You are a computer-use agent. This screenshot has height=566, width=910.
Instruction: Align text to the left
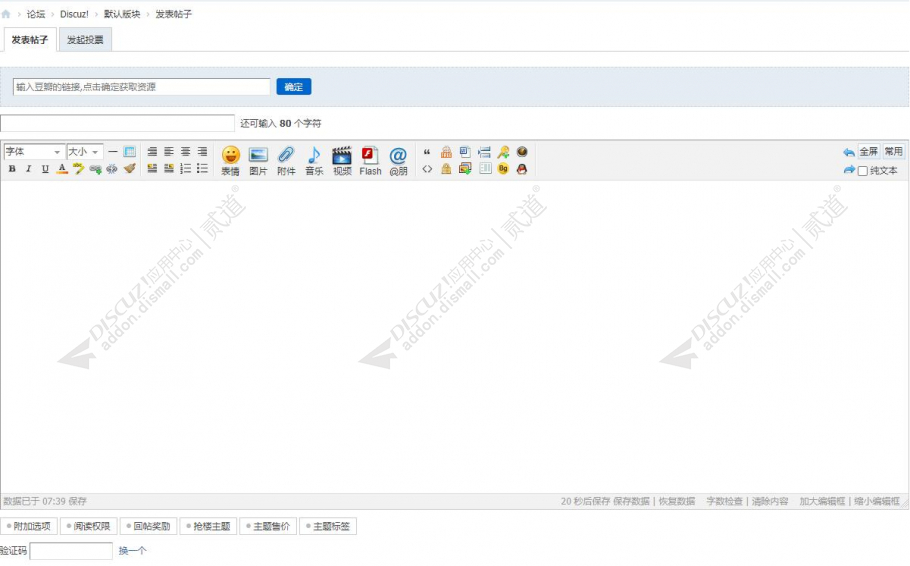click(168, 152)
